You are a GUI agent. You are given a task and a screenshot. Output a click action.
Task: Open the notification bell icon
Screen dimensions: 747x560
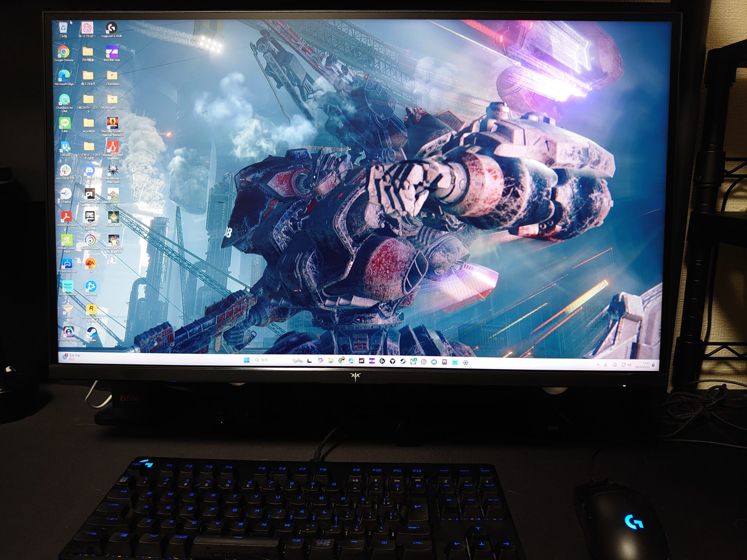[x=654, y=365]
